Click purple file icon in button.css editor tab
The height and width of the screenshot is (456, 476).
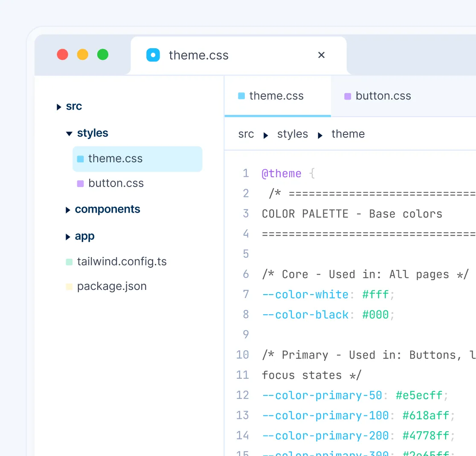[x=348, y=96]
